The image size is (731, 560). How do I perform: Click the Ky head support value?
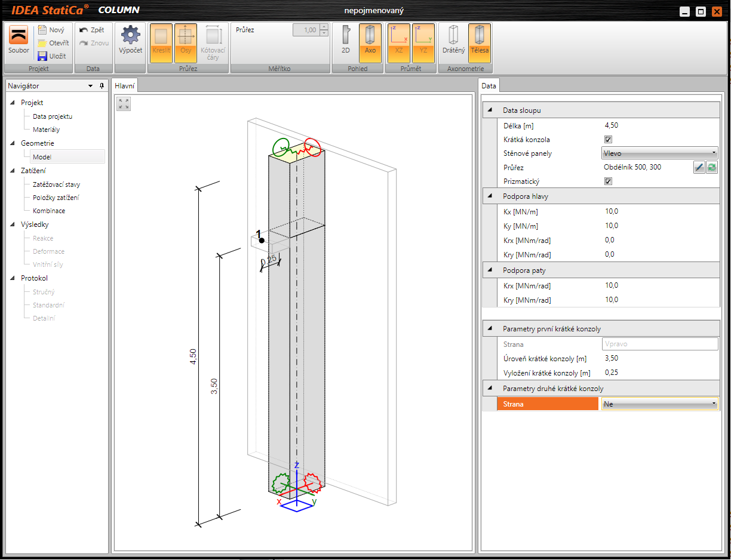(612, 226)
